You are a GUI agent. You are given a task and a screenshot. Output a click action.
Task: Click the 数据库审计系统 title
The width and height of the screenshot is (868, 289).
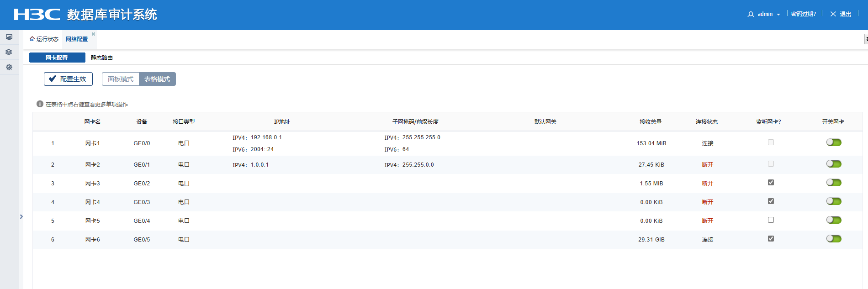(x=112, y=15)
